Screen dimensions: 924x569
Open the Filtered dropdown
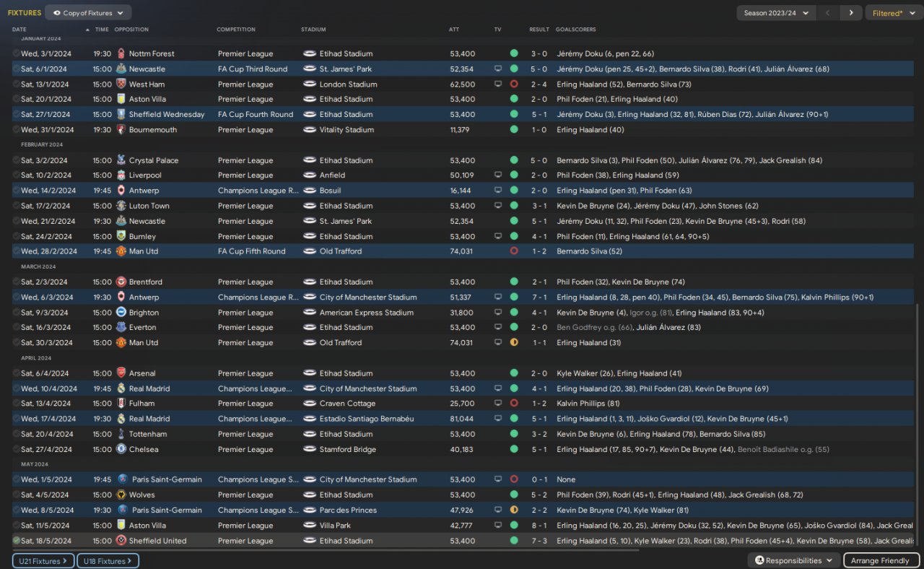click(x=893, y=13)
